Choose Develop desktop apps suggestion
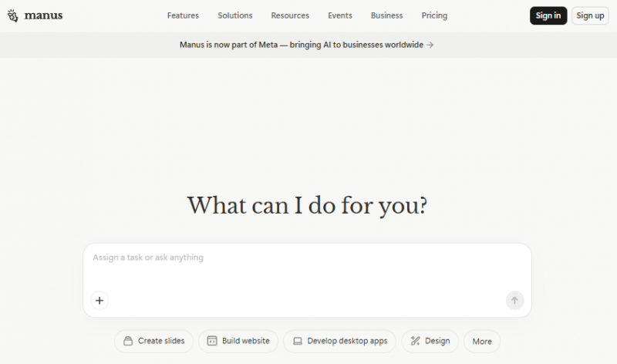This screenshot has height=364, width=617. point(339,341)
